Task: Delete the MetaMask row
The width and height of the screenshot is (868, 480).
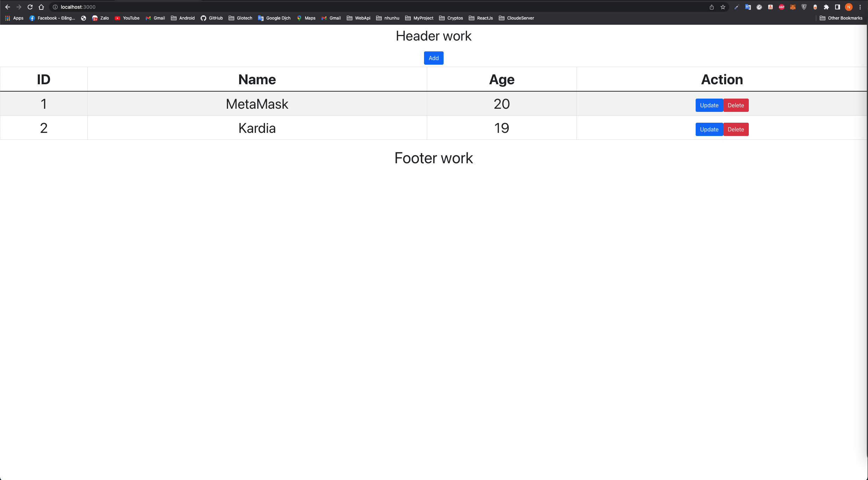Action: pyautogui.click(x=736, y=105)
